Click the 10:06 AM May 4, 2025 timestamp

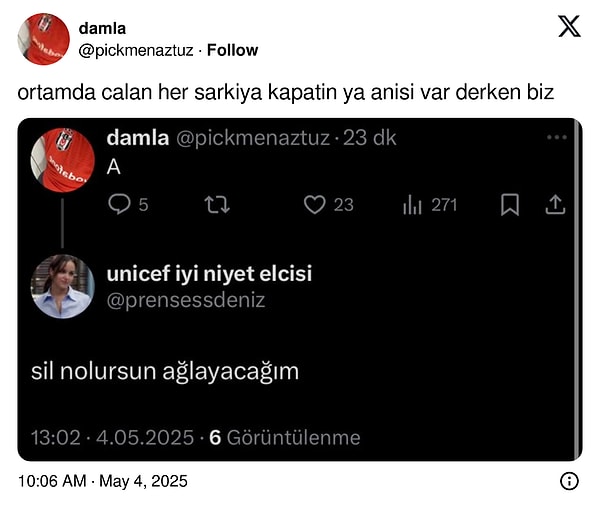[102, 481]
